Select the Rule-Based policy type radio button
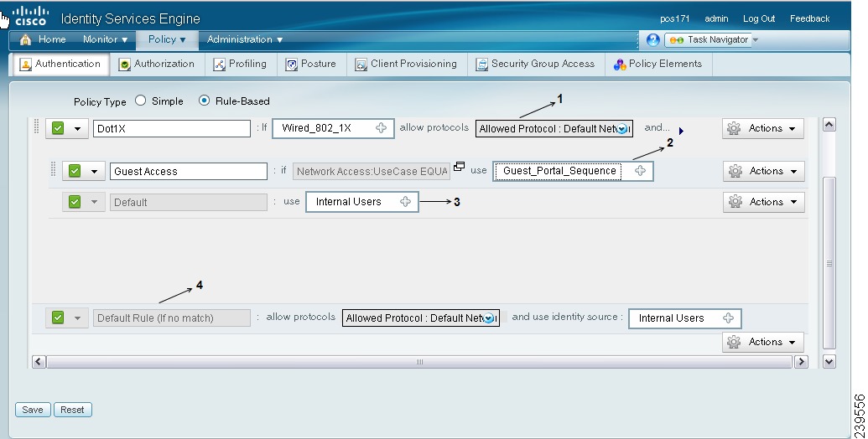 [205, 101]
